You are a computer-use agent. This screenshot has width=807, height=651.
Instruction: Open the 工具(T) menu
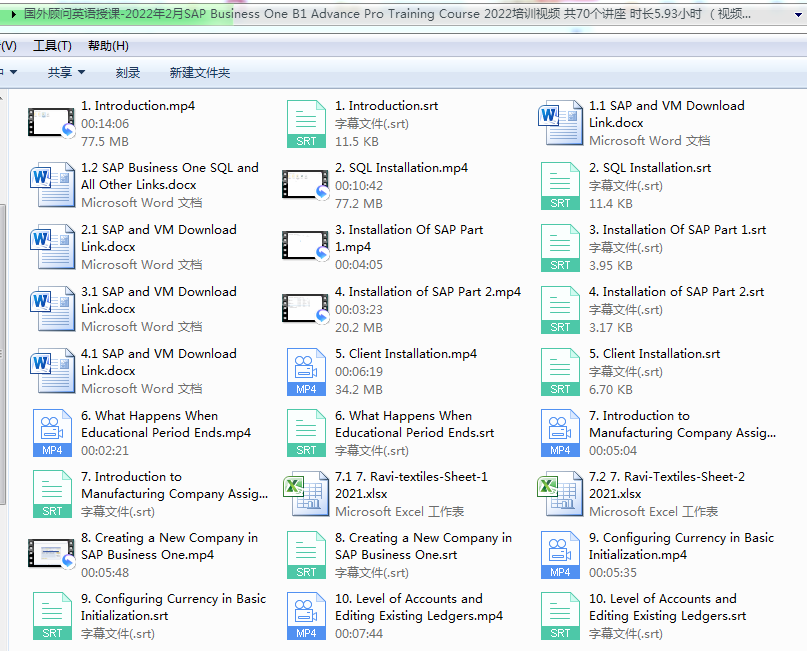coord(52,46)
